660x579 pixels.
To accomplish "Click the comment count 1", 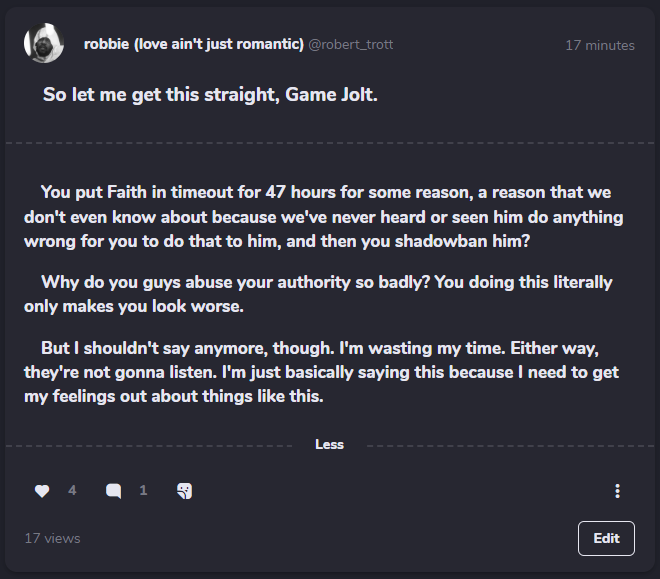I will coord(143,490).
